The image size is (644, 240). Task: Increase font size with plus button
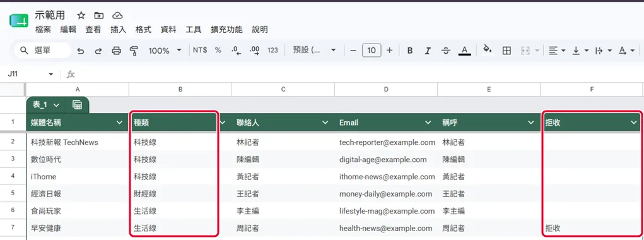click(x=389, y=50)
